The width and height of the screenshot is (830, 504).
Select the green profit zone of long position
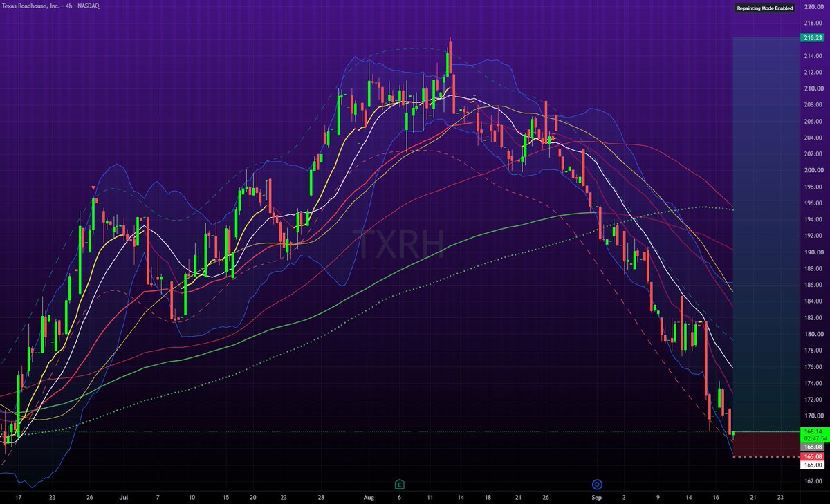tap(766, 235)
